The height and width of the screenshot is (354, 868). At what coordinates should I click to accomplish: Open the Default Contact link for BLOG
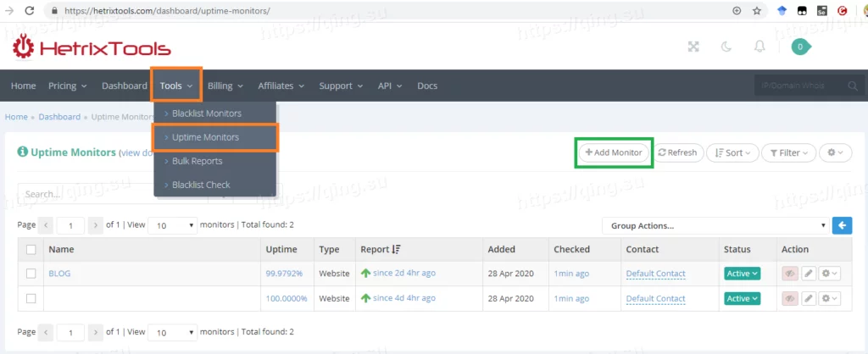[655, 274]
